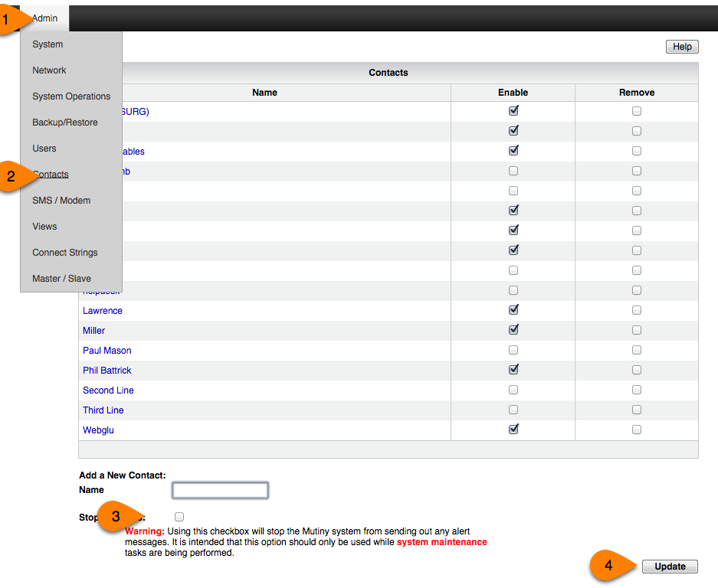718x588 pixels.
Task: Open the Views menu item
Action: [x=45, y=227]
